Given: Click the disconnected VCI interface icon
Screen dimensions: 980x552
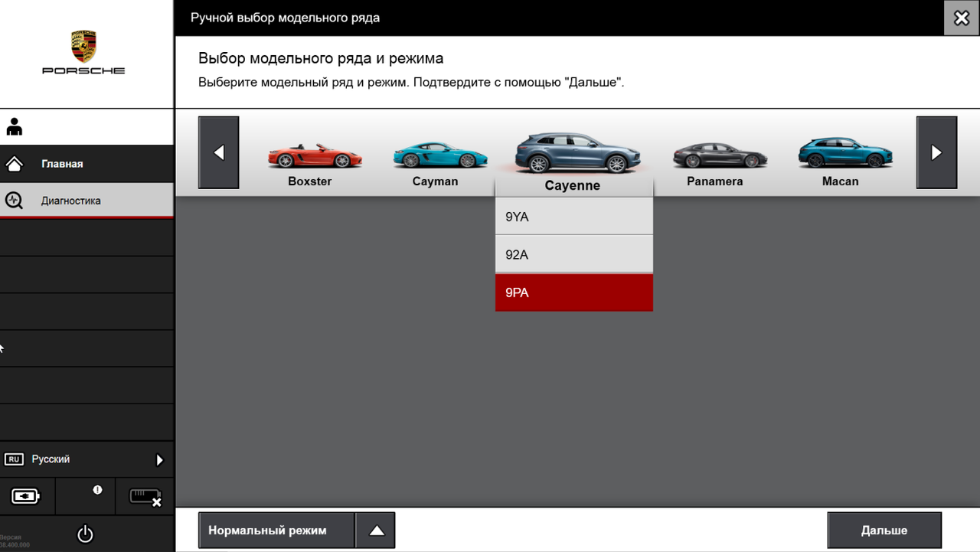Looking at the screenshot, I should (x=145, y=497).
